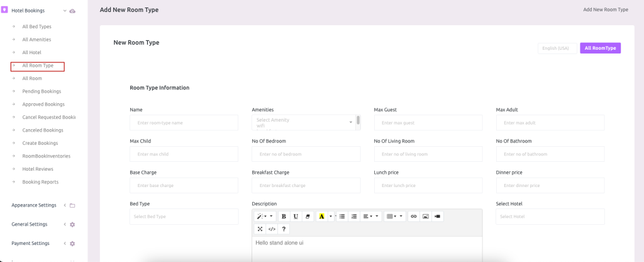Open the text color dropdown arrow
Image resolution: width=644 pixels, height=262 pixels.
pos(331,217)
